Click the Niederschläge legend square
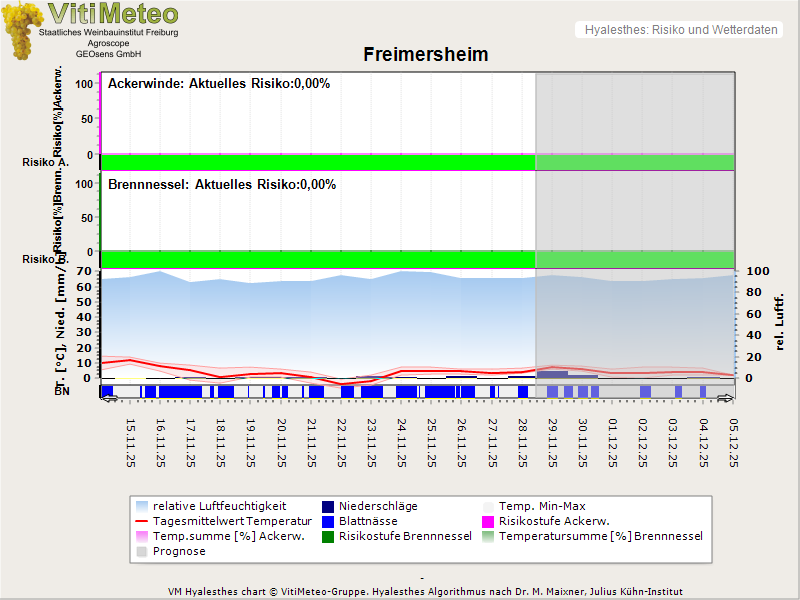Image resolution: width=800 pixels, height=600 pixels. click(x=330, y=506)
